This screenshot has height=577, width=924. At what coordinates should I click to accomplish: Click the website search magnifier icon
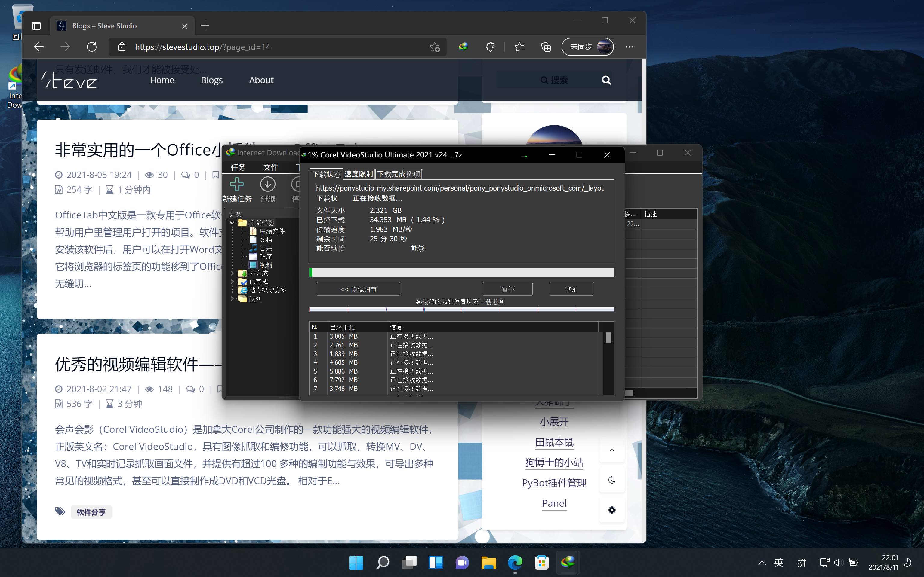(x=606, y=80)
